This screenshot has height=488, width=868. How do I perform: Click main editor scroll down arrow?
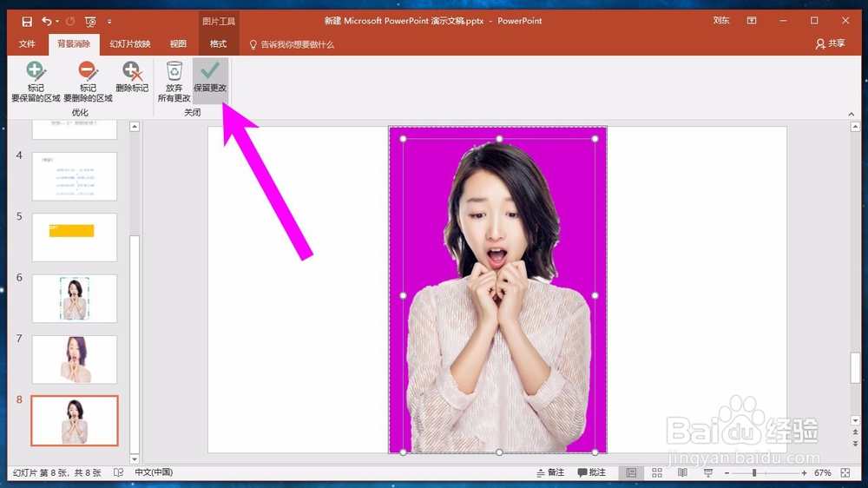pos(855,420)
